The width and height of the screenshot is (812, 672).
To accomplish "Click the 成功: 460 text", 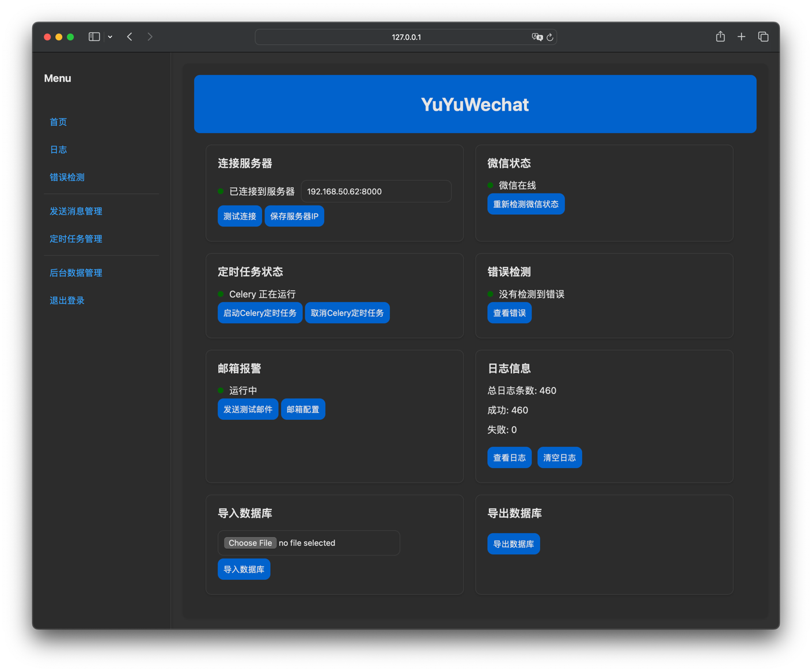I will coord(508,410).
